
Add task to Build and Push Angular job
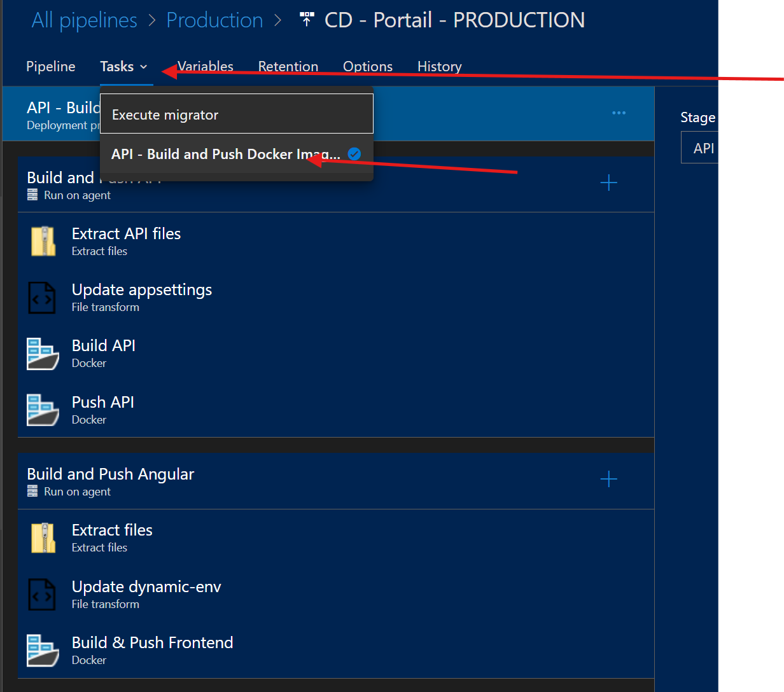pyautogui.click(x=608, y=479)
